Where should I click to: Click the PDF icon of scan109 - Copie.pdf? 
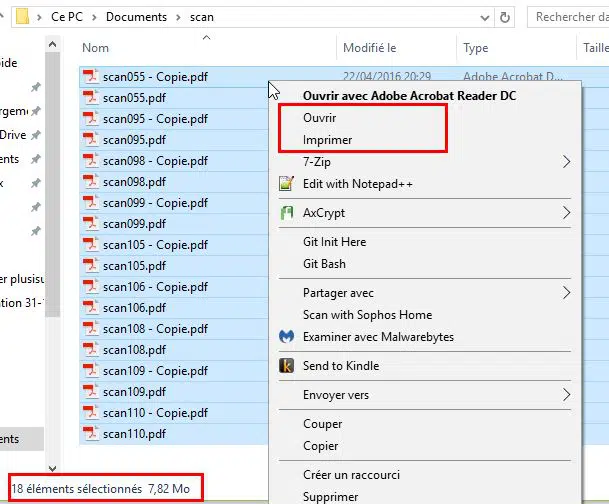pos(91,370)
